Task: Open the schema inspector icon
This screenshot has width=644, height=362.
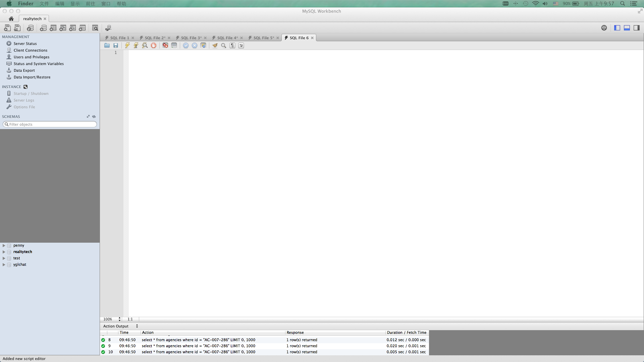Action: (x=30, y=28)
